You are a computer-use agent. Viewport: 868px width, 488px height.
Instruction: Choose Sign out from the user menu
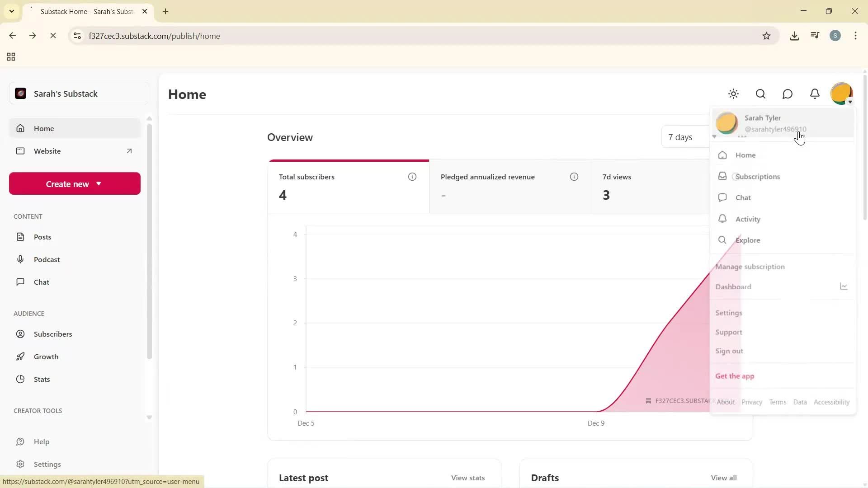[729, 351]
